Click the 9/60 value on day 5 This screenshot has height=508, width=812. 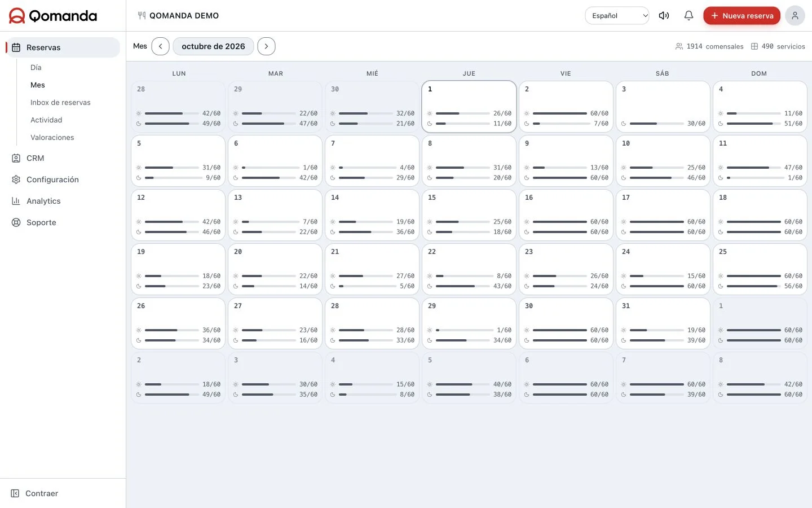(x=213, y=178)
